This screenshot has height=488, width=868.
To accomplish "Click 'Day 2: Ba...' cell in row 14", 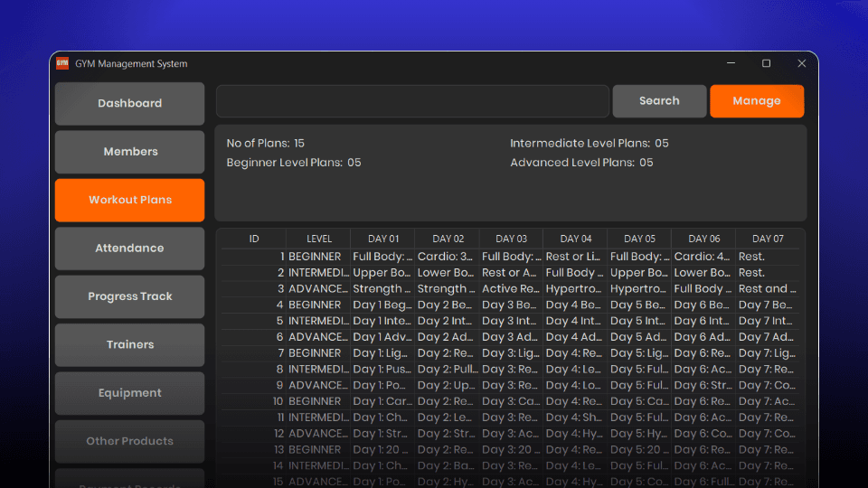I will (x=447, y=465).
